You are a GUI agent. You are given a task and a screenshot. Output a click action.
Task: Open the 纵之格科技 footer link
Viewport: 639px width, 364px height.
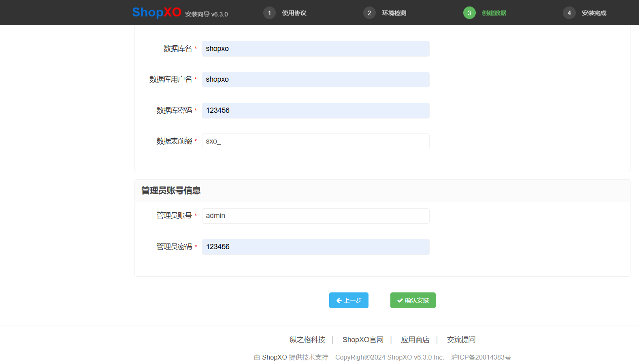pos(307,340)
